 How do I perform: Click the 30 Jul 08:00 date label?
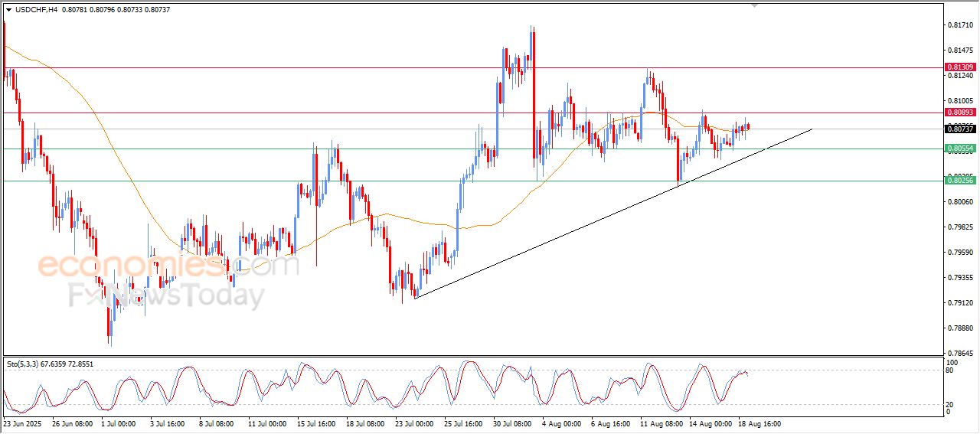[512, 423]
